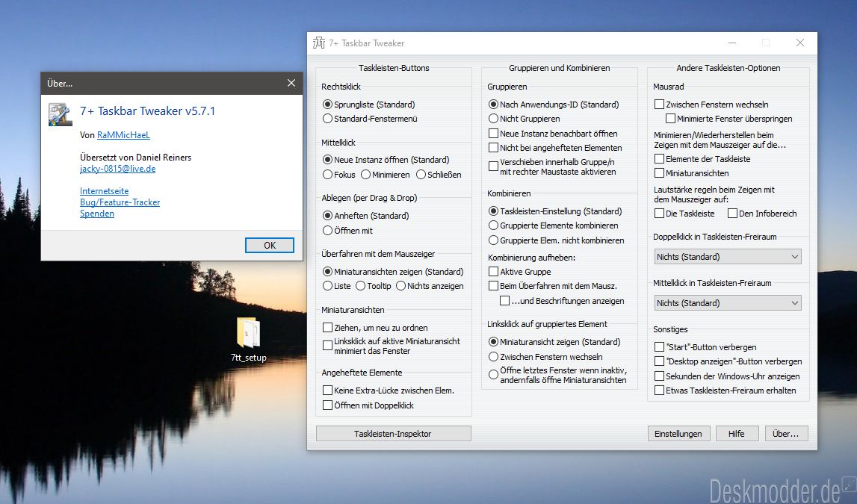This screenshot has height=504, width=857.
Task: Confirm the Über dialog with OK
Action: tap(270, 245)
